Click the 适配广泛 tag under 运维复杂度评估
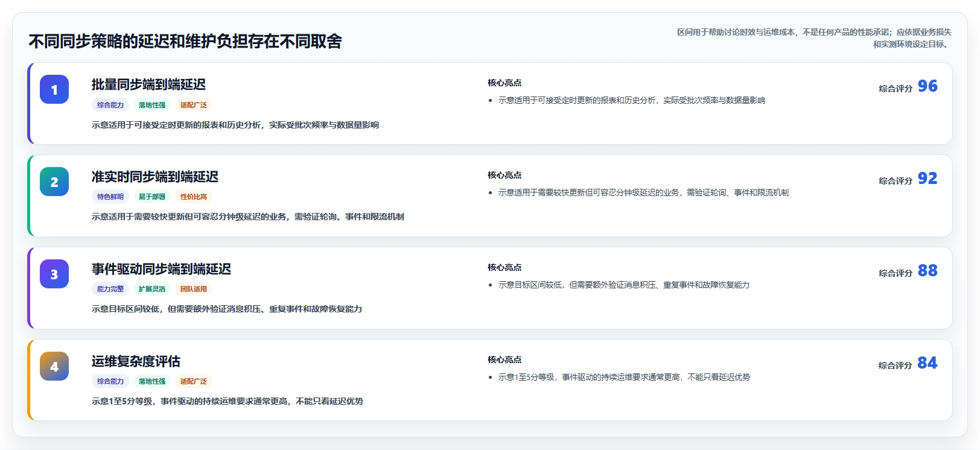 (x=194, y=381)
